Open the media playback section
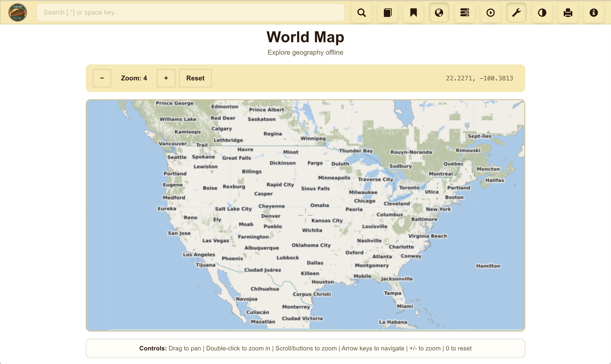The image size is (611, 364). (x=491, y=12)
